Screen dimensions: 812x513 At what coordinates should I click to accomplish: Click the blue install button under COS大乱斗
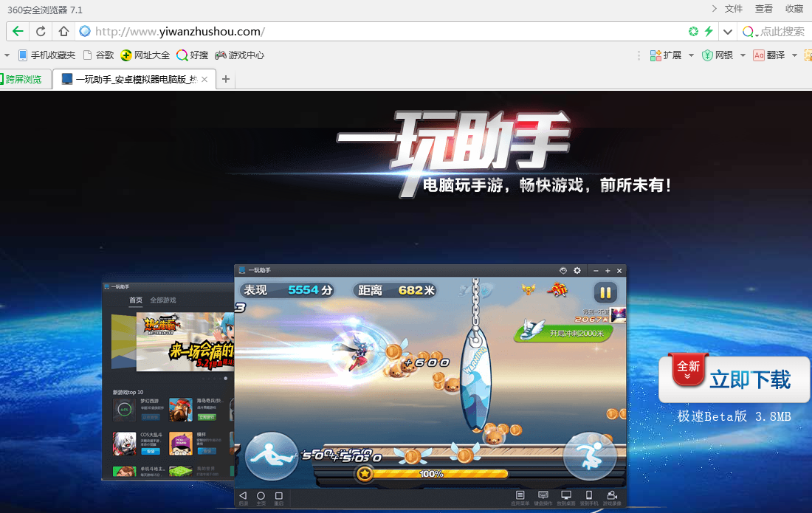click(x=151, y=452)
